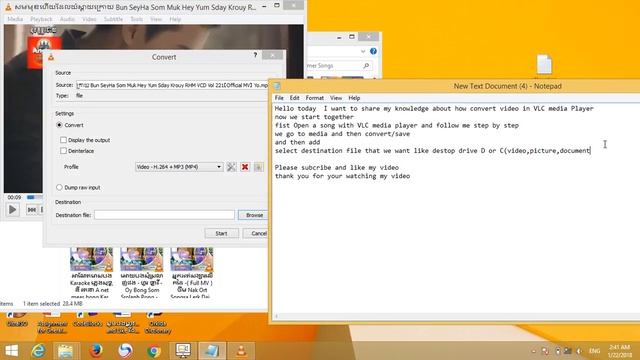
Task: Click the Notepad horizontal scrollbar left arrow
Action: (x=277, y=316)
